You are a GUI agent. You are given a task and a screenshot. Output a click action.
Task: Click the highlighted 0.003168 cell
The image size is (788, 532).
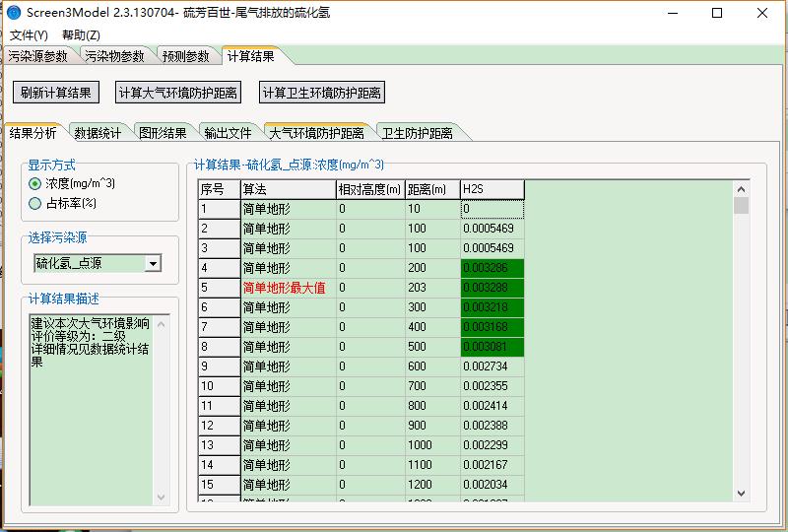pyautogui.click(x=492, y=327)
